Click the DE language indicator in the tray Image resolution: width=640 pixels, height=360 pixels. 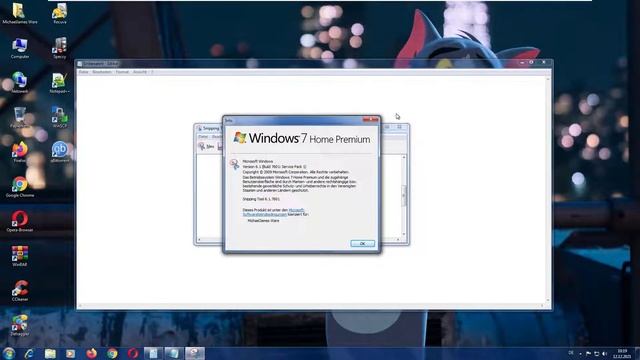pos(571,353)
